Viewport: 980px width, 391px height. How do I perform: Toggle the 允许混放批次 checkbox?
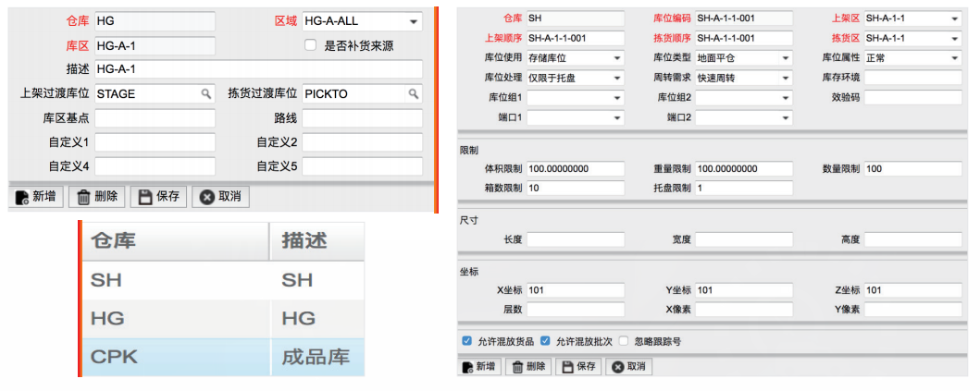coord(545,341)
